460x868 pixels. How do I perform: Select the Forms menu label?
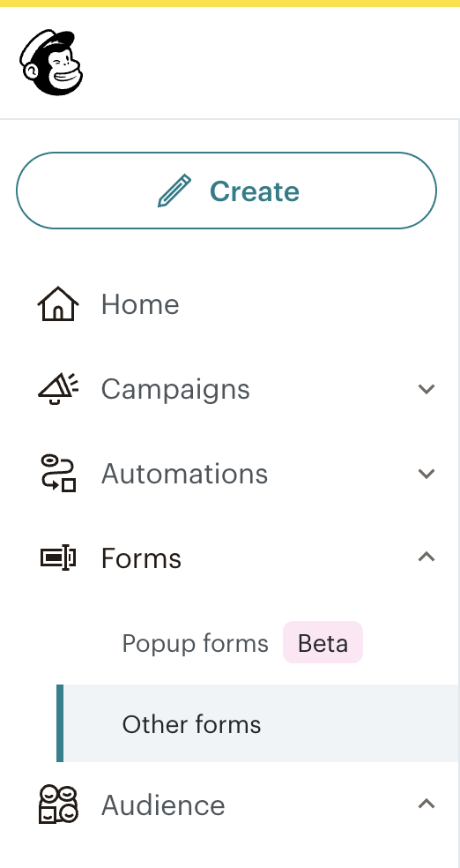click(142, 558)
